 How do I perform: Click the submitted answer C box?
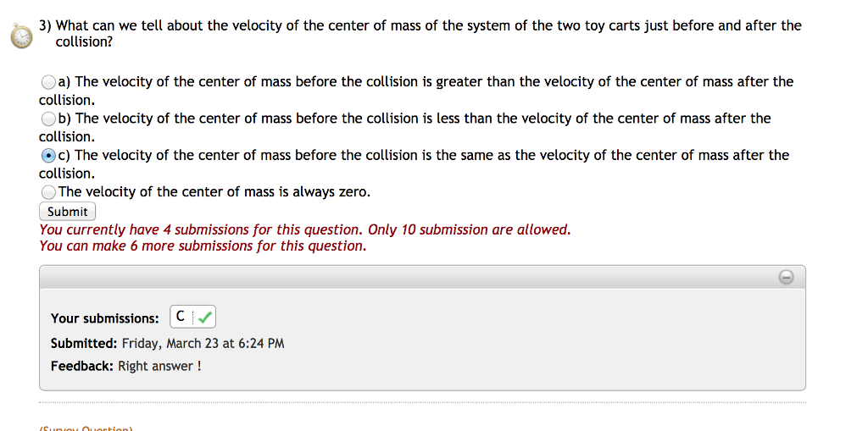click(181, 318)
